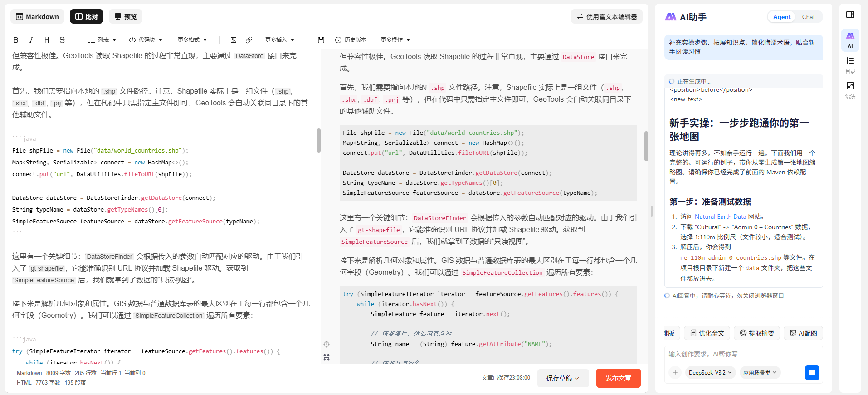This screenshot has height=395, width=868.
Task: Switch to 使用富文本编辑器 rich text editor
Action: pos(607,16)
